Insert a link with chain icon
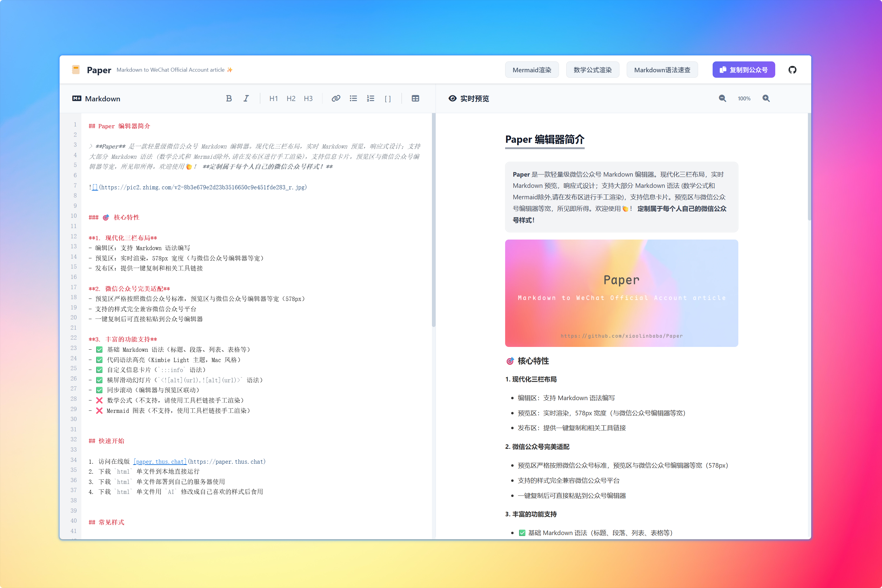 pyautogui.click(x=336, y=98)
